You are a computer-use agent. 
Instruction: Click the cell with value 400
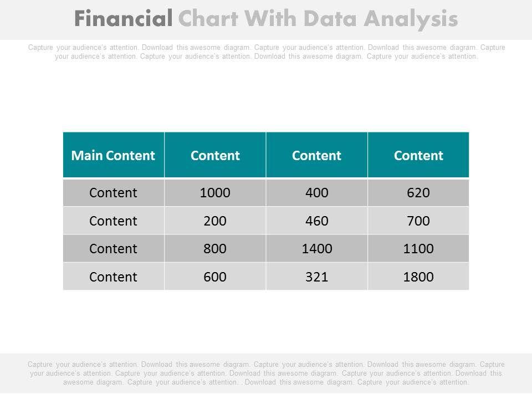pos(316,193)
